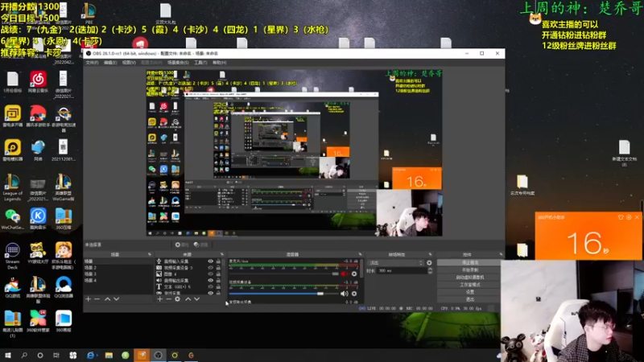This screenshot has width=644, height=362.
Task: Toggle visibility of 文本 (GDI+) 5 source
Action: click(210, 287)
